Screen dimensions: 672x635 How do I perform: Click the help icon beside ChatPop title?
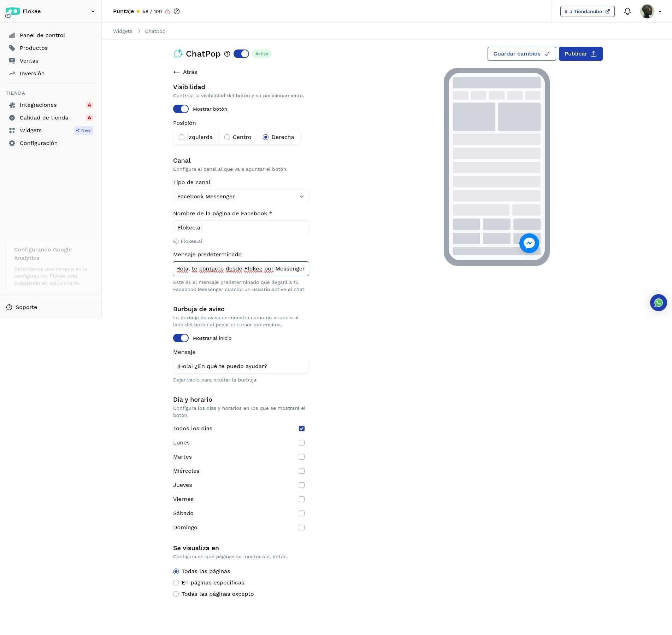click(x=227, y=54)
